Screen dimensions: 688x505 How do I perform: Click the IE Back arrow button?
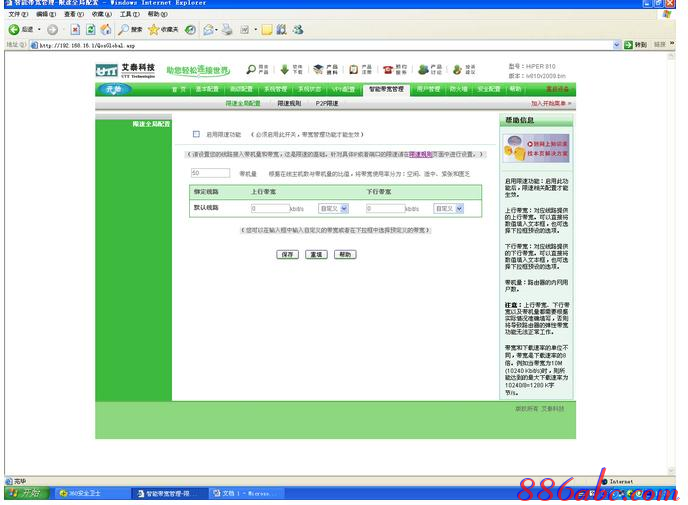coord(14,30)
